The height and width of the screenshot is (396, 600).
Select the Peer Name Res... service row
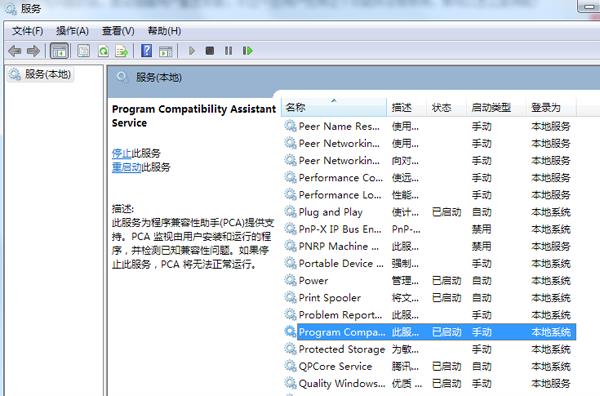pos(429,126)
